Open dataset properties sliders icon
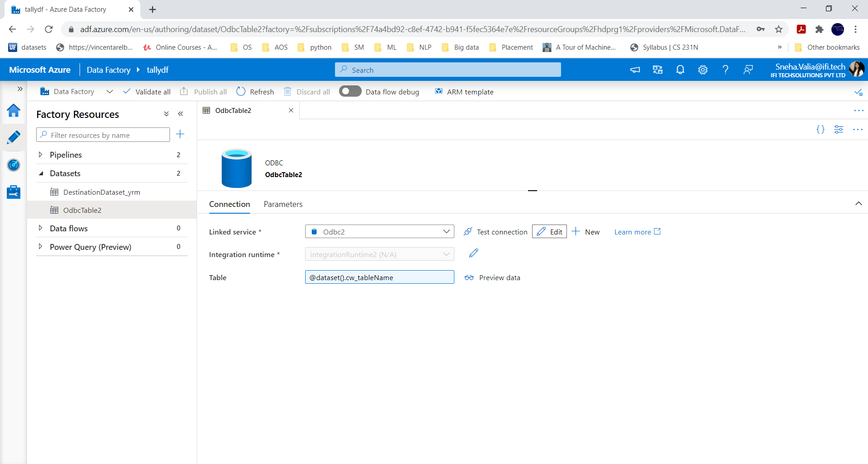The image size is (868, 464). point(839,130)
